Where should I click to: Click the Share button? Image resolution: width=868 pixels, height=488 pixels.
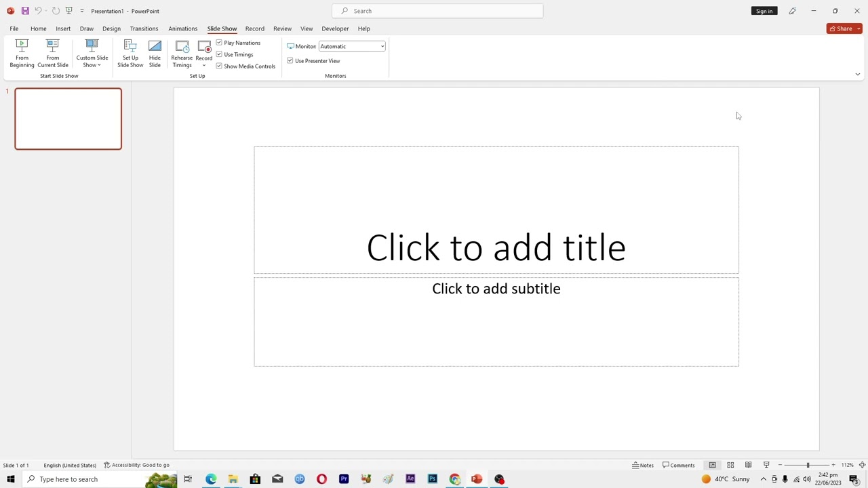(841, 28)
